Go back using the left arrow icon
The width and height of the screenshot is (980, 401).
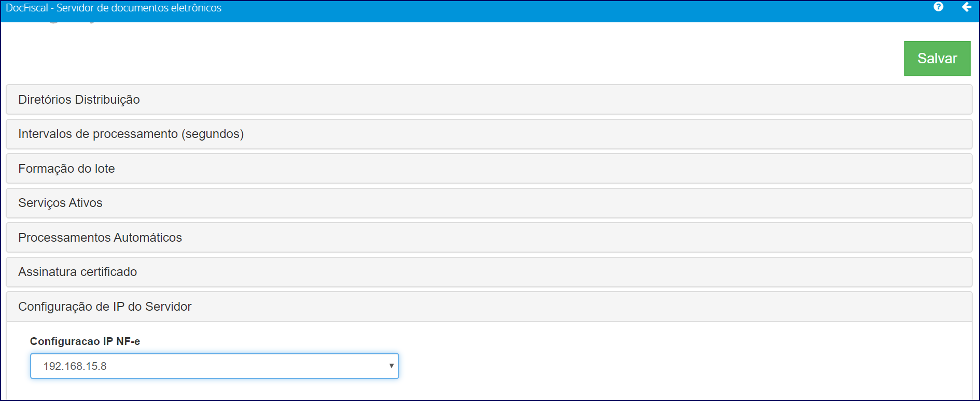pyautogui.click(x=967, y=7)
